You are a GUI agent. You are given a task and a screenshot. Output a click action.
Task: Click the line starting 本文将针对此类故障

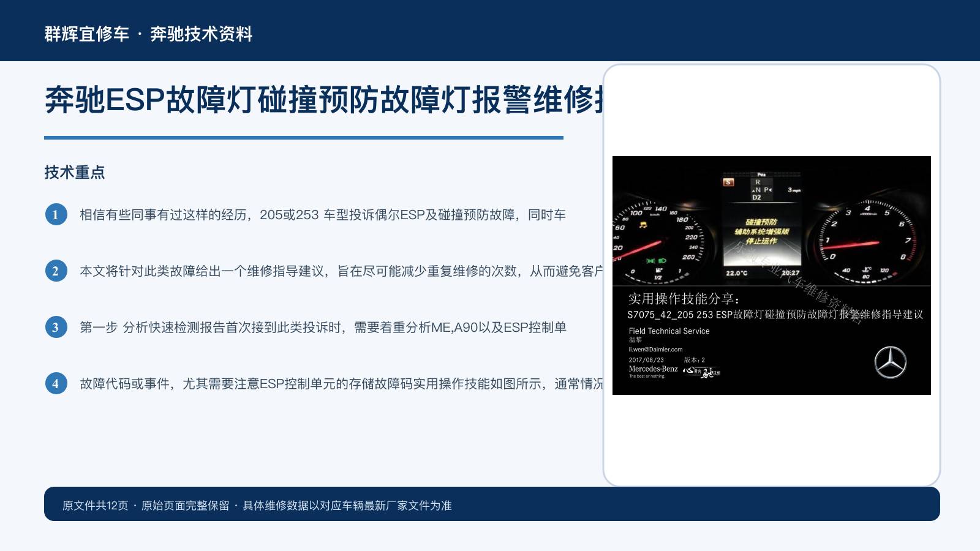point(341,271)
